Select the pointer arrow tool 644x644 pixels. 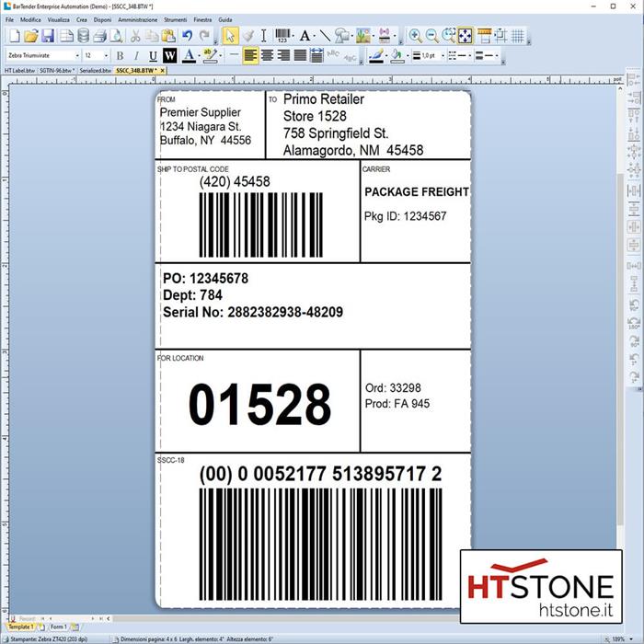tap(230, 36)
